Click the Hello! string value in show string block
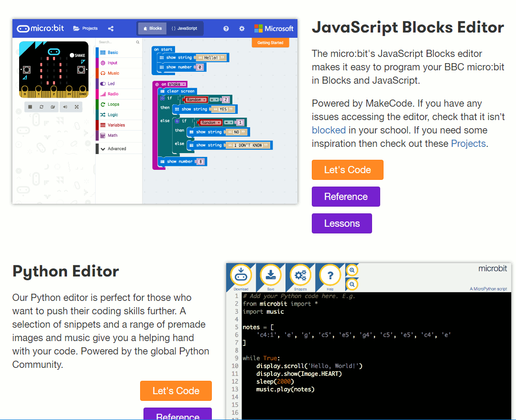This screenshot has width=516, height=420. [211, 57]
